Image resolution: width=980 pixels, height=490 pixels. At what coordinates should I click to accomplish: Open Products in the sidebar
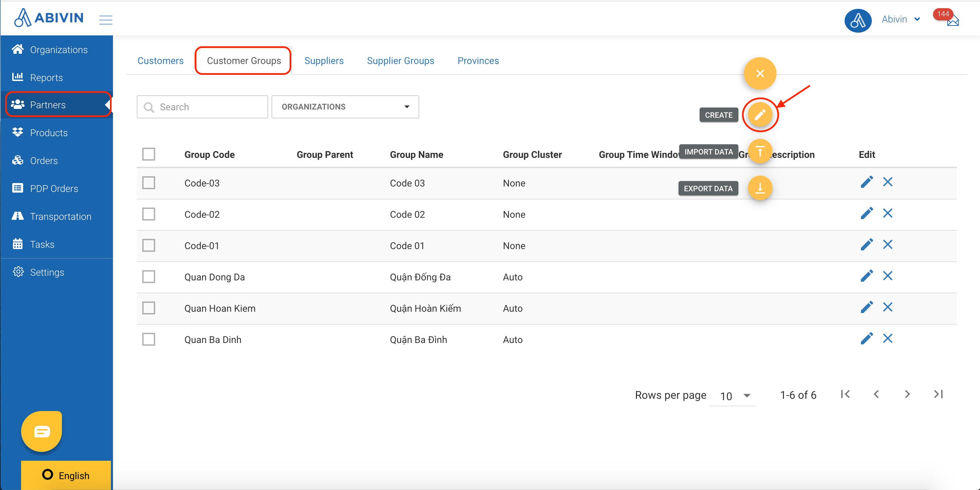57,133
